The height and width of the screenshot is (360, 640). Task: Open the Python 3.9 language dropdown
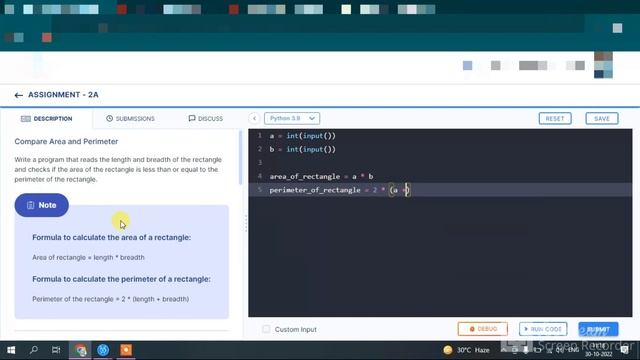point(292,118)
